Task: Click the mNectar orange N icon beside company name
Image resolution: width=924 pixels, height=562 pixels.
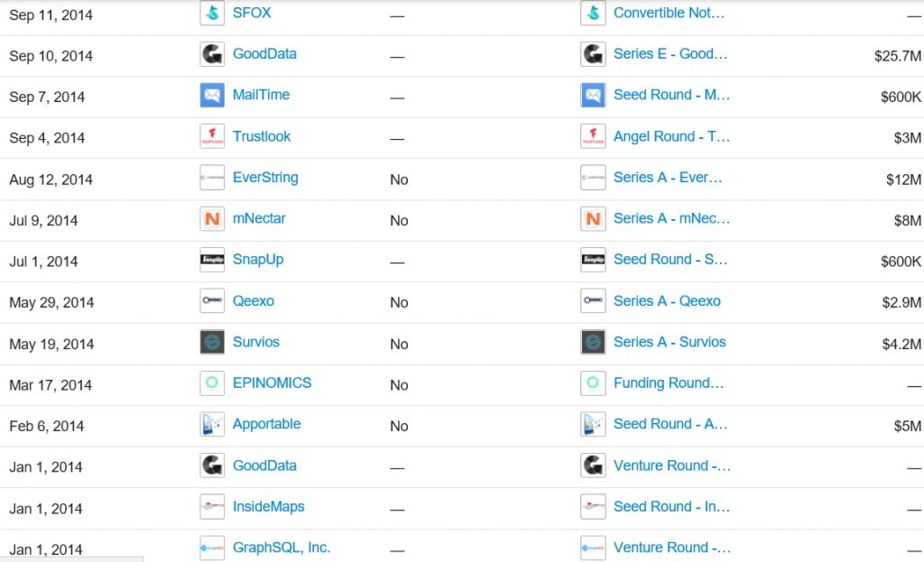Action: pos(212,218)
